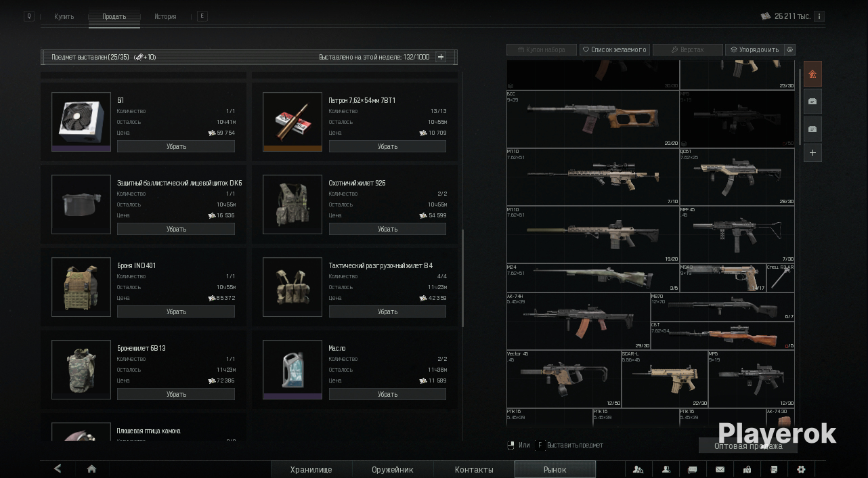This screenshot has height=478, width=868.
Task: Click the 7BT1 cartridge thumbnail
Action: [292, 122]
